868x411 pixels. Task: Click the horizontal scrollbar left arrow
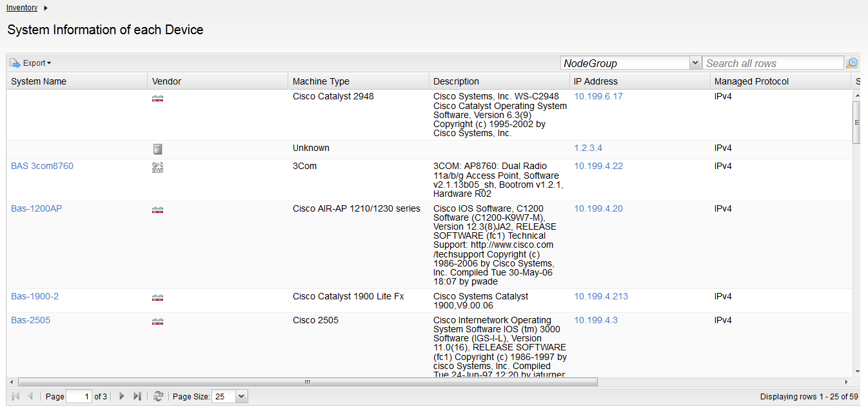(12, 382)
